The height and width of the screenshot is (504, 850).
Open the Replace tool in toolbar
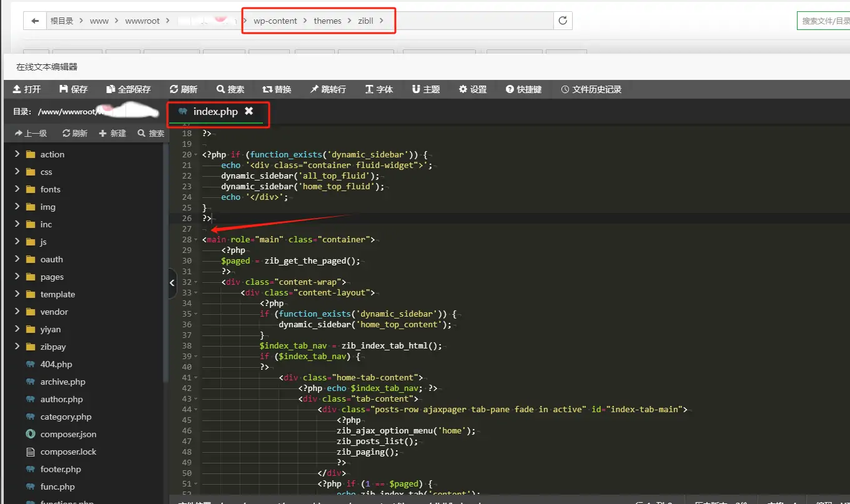coord(277,89)
